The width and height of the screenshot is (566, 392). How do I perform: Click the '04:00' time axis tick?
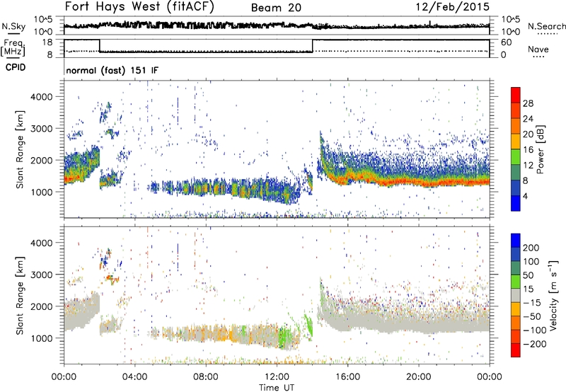135,377
